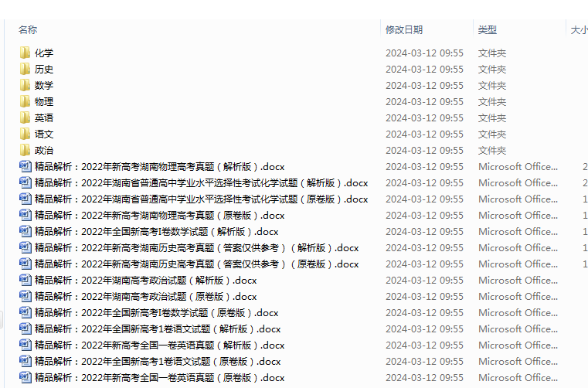Image resolution: width=588 pixels, height=388 pixels.
Task: Click Word icon of 化学试题（原卷版）.docx
Action: (x=25, y=199)
